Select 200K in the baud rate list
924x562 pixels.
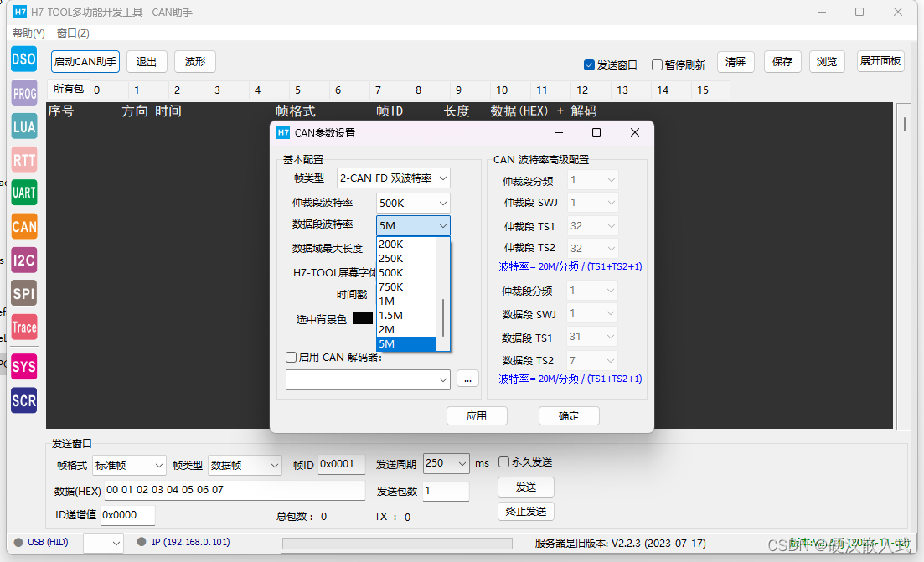tap(406, 244)
